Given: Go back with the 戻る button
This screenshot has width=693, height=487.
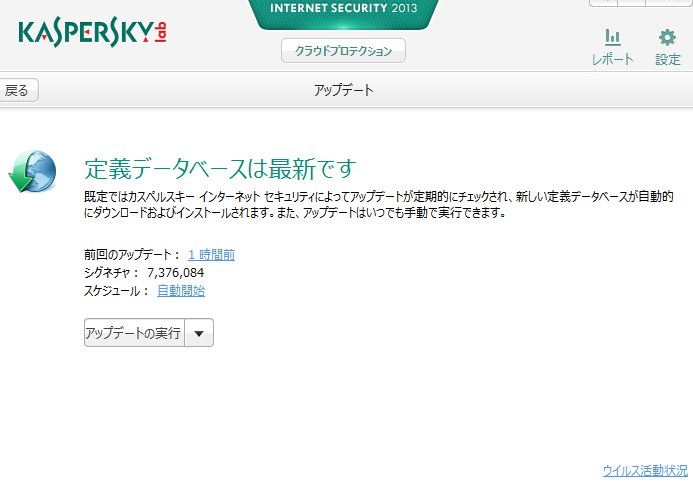Looking at the screenshot, I should point(18,91).
